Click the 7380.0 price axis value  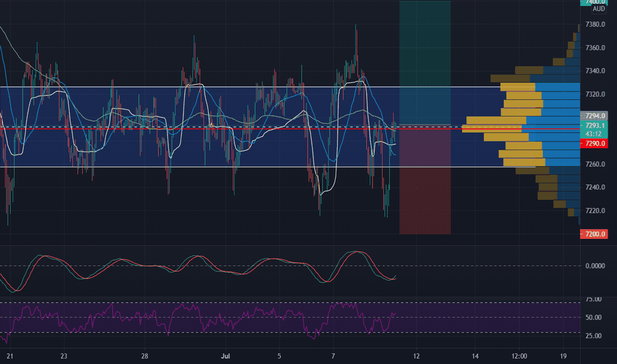(595, 24)
